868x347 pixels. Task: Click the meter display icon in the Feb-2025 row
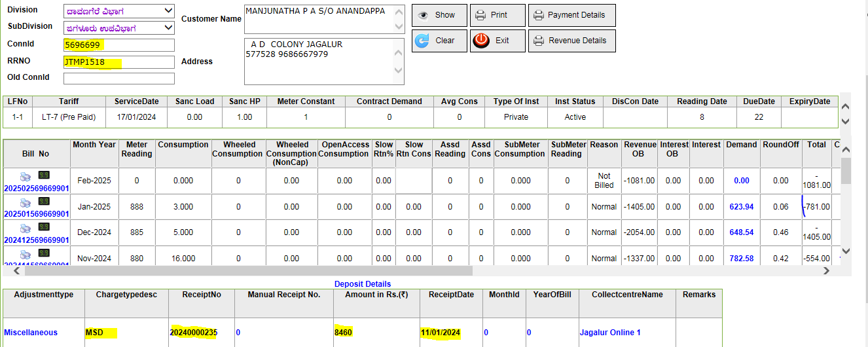[45, 175]
